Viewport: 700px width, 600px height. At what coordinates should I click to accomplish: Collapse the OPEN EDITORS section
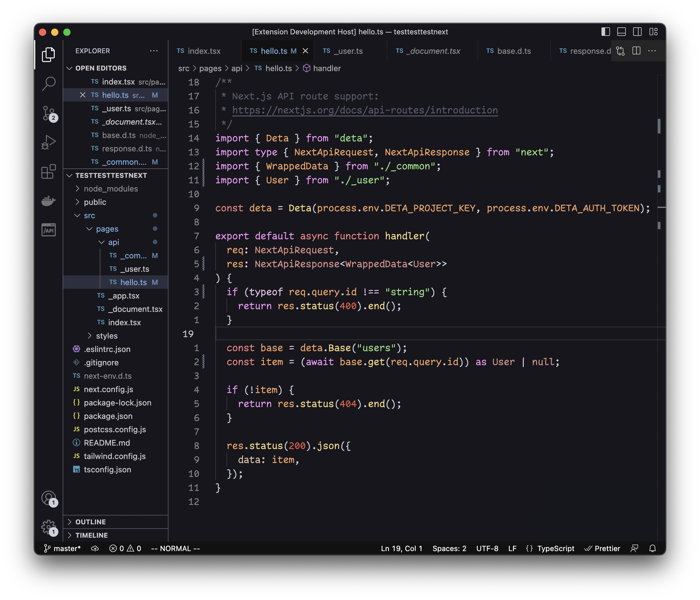(x=101, y=68)
